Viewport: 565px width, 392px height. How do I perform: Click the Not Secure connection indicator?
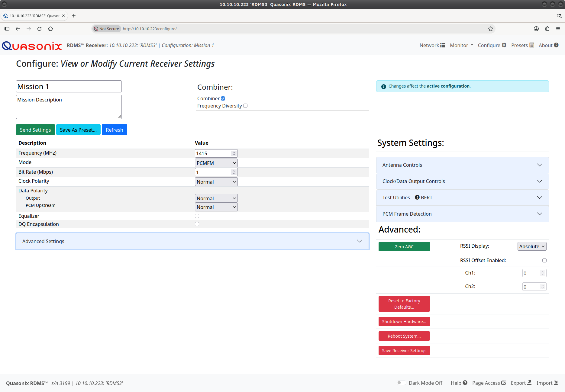[106, 29]
